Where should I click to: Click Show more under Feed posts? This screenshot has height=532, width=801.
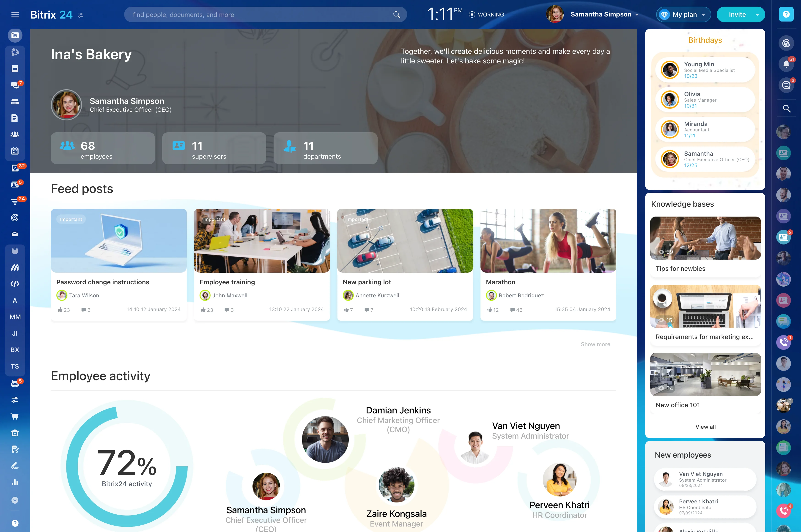[595, 344]
